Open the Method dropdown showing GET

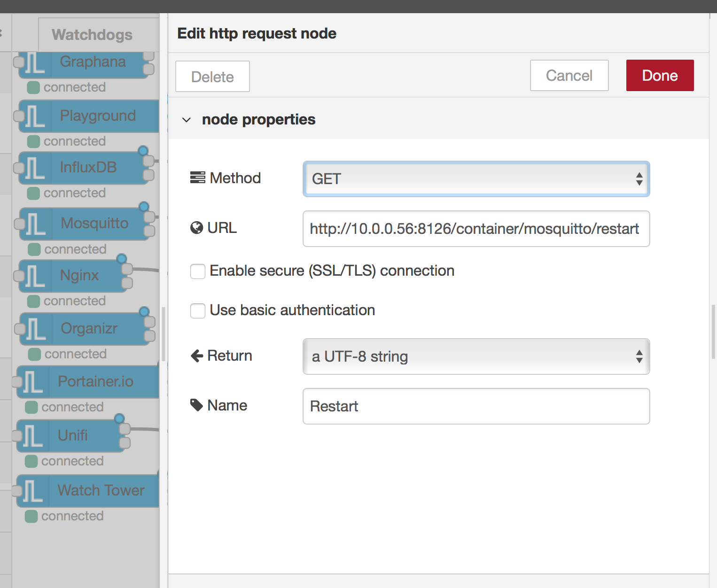pyautogui.click(x=476, y=179)
